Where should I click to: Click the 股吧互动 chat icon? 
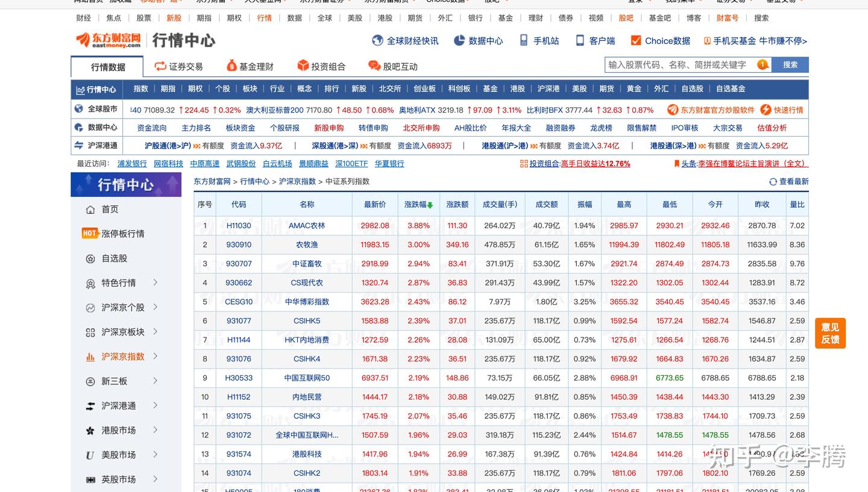(x=374, y=66)
